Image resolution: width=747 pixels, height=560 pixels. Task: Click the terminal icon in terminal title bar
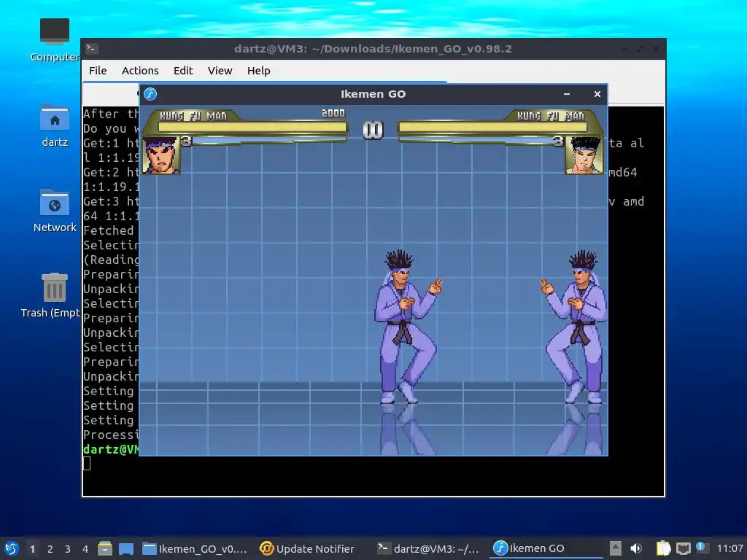pyautogui.click(x=92, y=49)
